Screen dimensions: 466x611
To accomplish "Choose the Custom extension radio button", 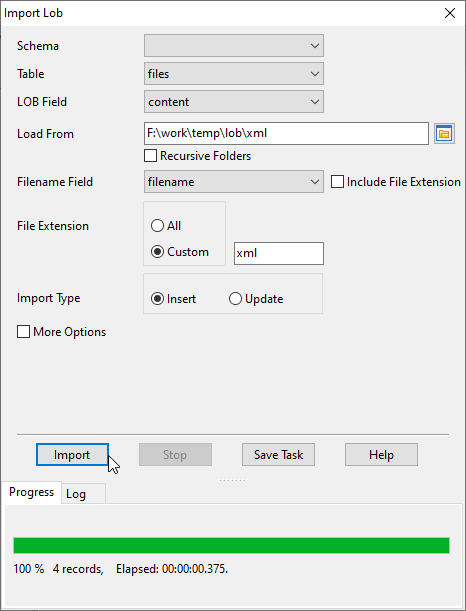I will pyautogui.click(x=157, y=252).
